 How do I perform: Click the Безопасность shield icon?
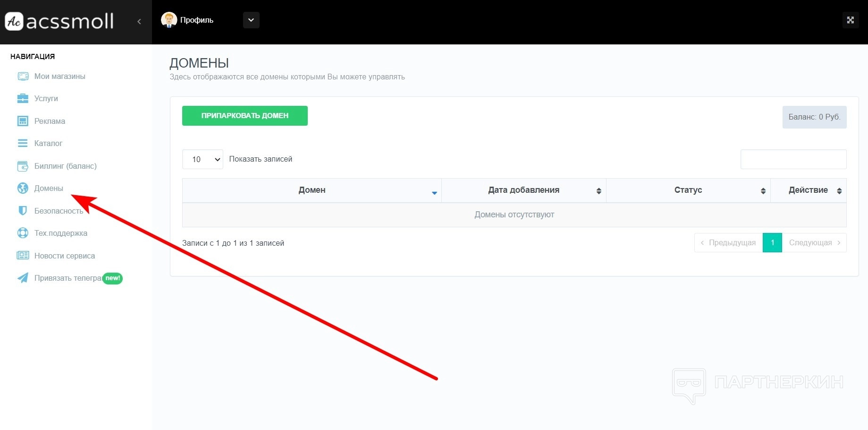23,211
